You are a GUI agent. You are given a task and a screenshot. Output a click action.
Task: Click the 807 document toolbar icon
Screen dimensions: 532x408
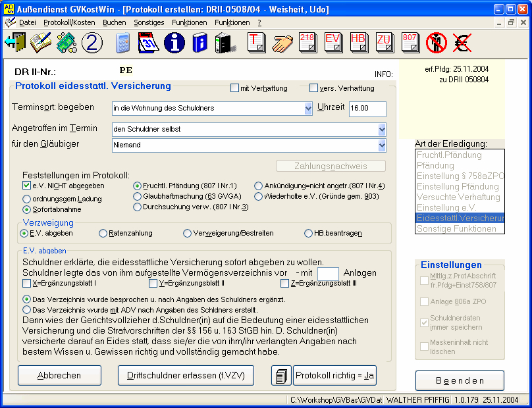410,43
